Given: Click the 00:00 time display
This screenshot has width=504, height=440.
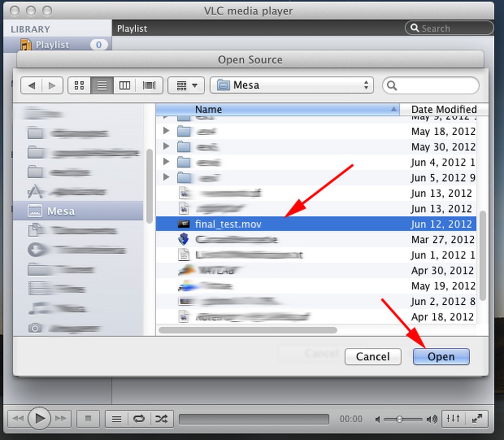Looking at the screenshot, I should (x=351, y=419).
